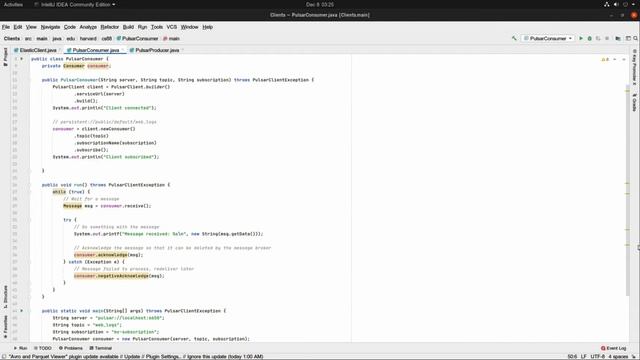Open the VCS menu
The width and height of the screenshot is (640, 360).
[x=171, y=27]
